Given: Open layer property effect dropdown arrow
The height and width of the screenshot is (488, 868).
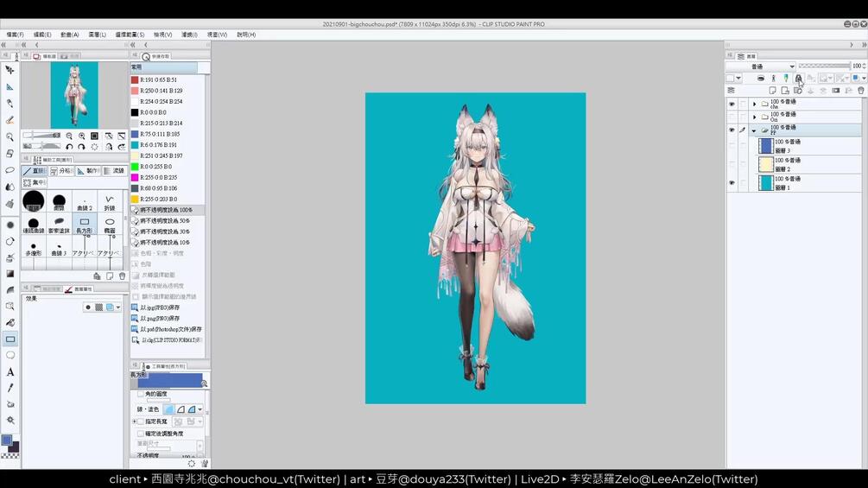Looking at the screenshot, I should click(118, 307).
